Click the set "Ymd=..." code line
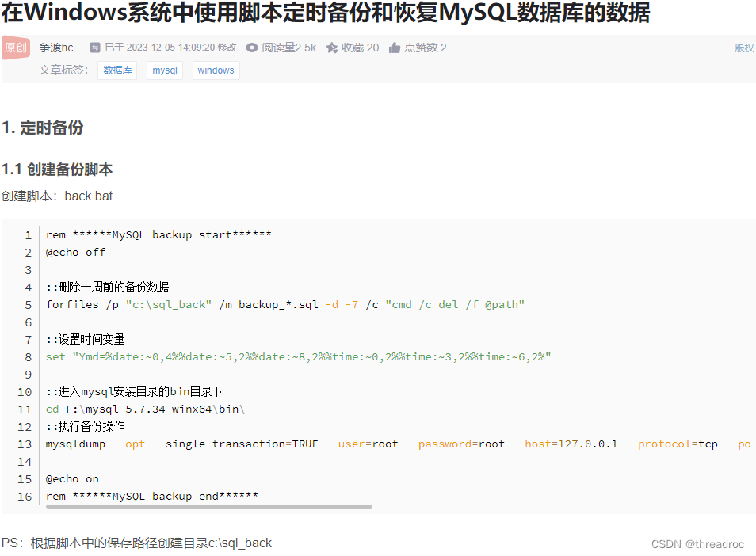The width and height of the screenshot is (756, 556). tap(298, 357)
